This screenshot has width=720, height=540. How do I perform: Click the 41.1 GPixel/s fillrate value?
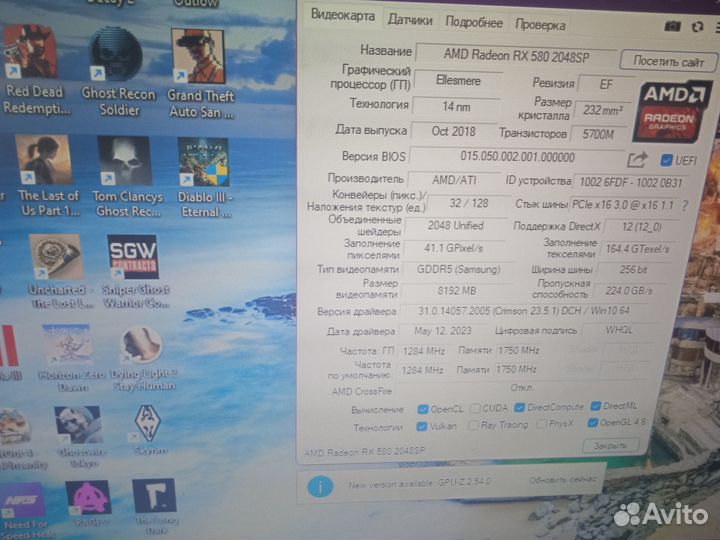click(453, 248)
